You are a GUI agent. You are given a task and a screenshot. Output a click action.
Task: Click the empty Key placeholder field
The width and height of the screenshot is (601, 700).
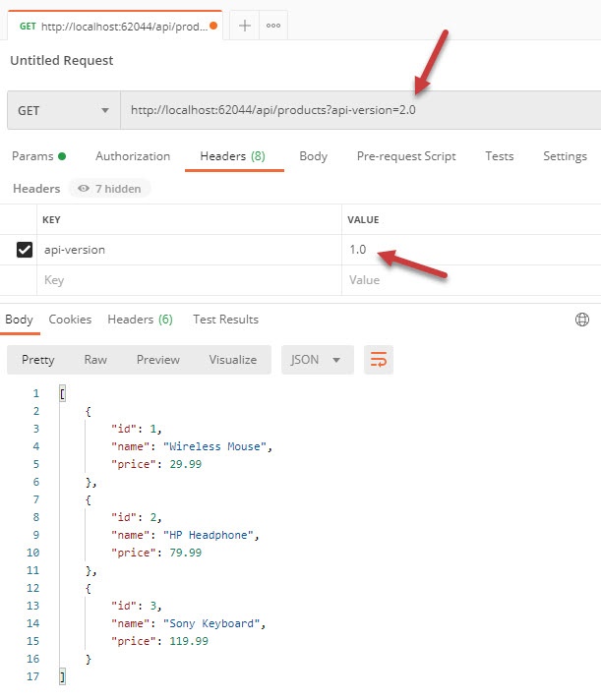(x=189, y=280)
